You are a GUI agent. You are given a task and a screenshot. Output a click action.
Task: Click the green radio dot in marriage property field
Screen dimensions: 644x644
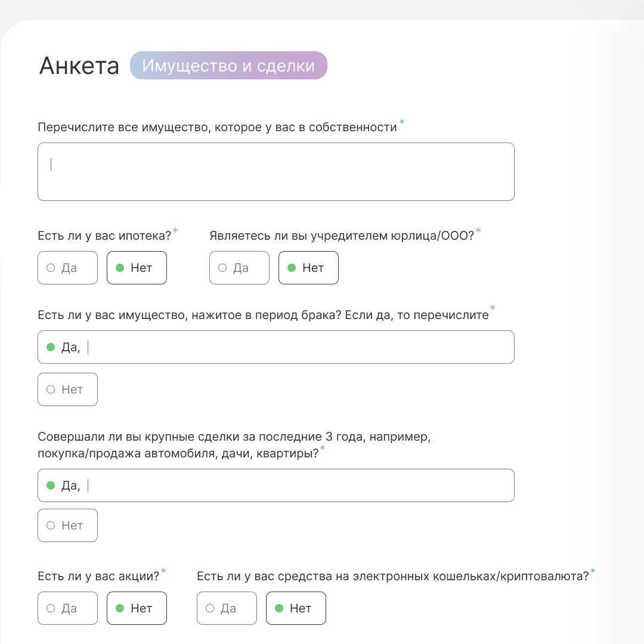pos(51,347)
